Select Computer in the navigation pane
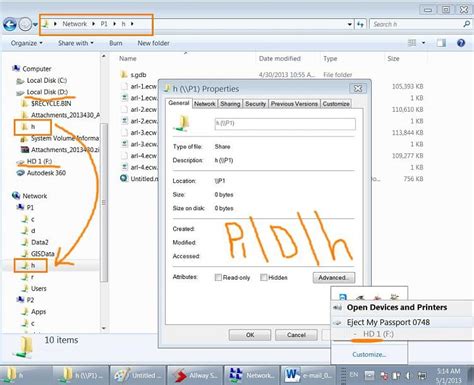474x385 pixels. 37,69
